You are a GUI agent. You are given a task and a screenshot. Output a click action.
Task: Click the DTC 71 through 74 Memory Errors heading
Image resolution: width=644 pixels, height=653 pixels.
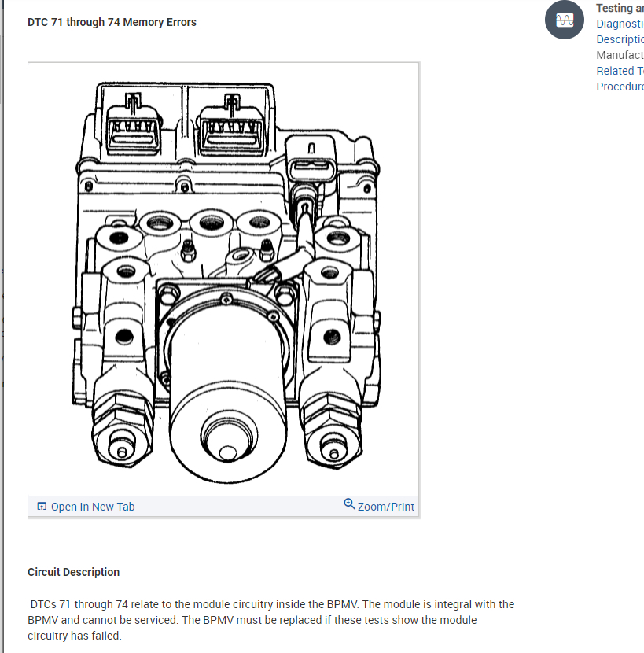(x=112, y=22)
